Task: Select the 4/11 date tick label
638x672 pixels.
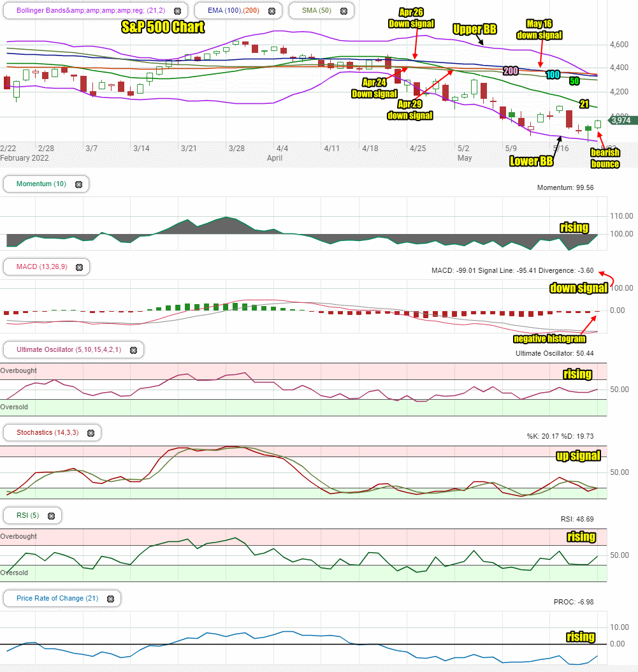Action: point(331,149)
